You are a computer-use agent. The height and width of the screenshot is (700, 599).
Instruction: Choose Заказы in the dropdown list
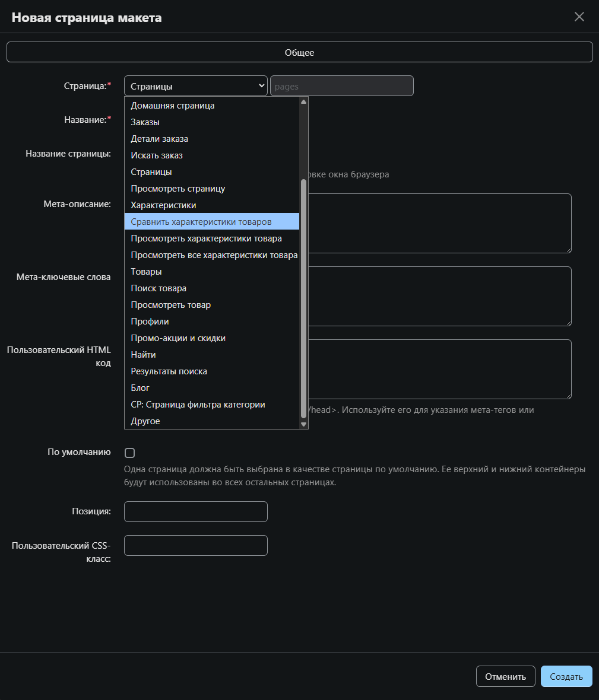point(145,122)
